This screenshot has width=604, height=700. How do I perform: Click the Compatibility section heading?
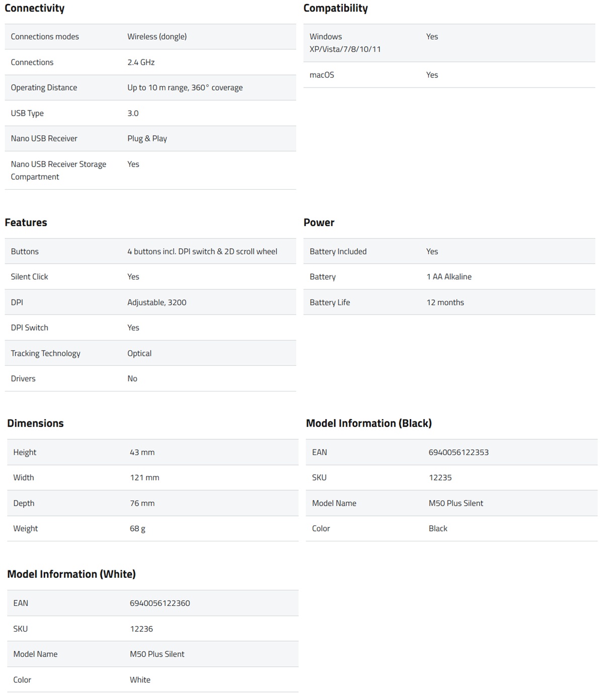335,9
